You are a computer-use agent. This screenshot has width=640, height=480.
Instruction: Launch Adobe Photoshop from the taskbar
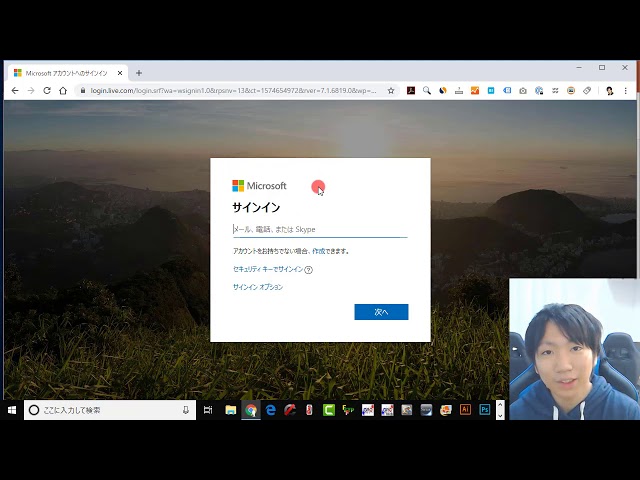(485, 409)
